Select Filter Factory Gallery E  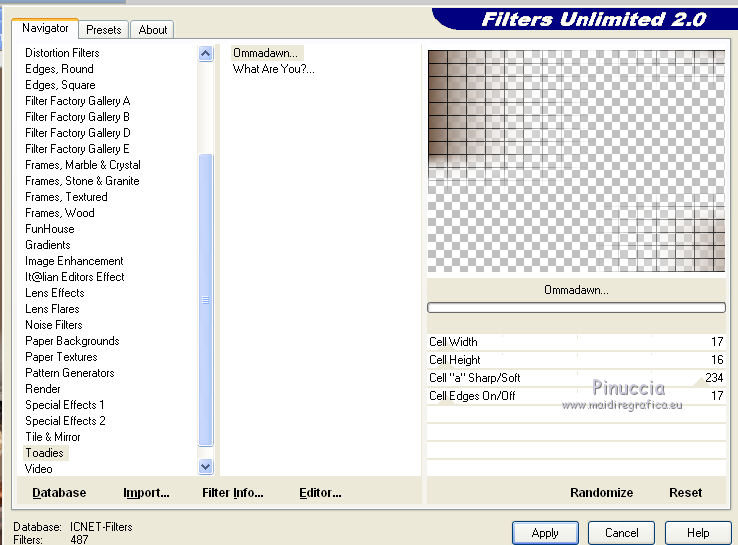[x=77, y=149]
